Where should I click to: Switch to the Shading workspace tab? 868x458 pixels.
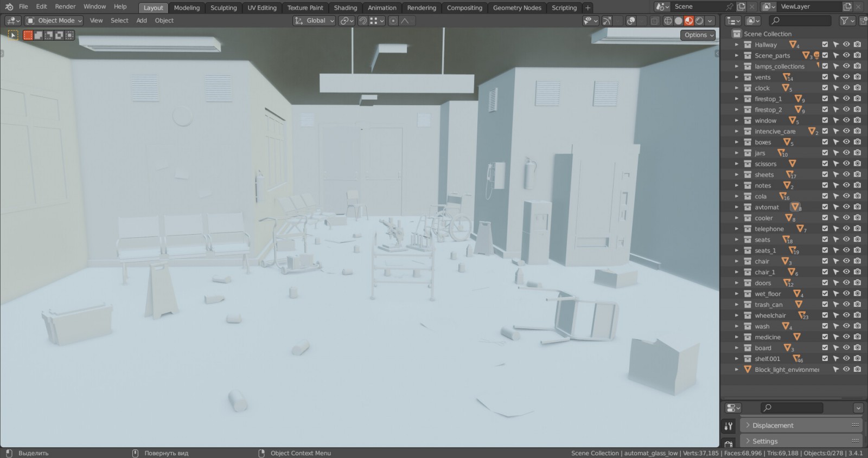[346, 8]
